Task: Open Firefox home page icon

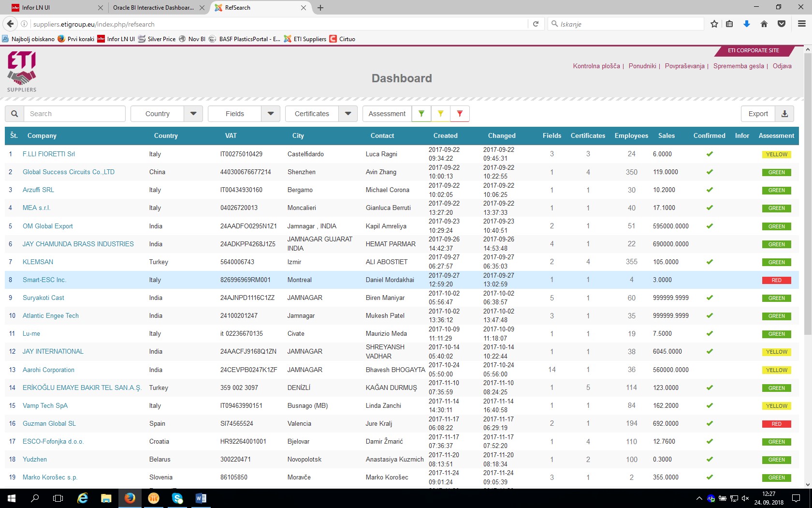Action: tap(764, 24)
